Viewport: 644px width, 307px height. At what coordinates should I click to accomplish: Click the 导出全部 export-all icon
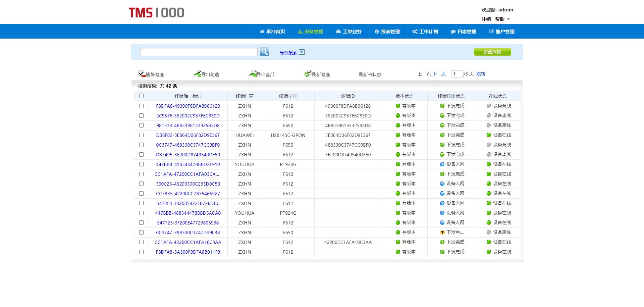[x=253, y=73]
